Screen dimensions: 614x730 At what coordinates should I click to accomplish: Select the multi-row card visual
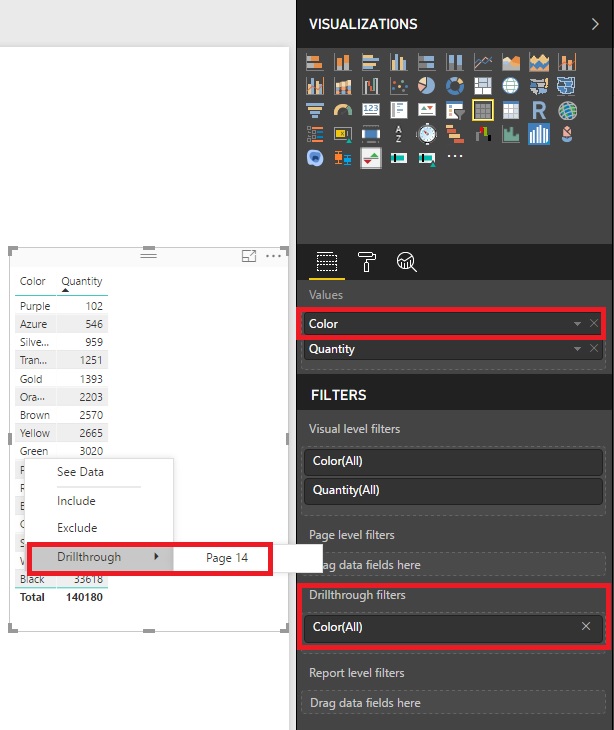(x=399, y=110)
